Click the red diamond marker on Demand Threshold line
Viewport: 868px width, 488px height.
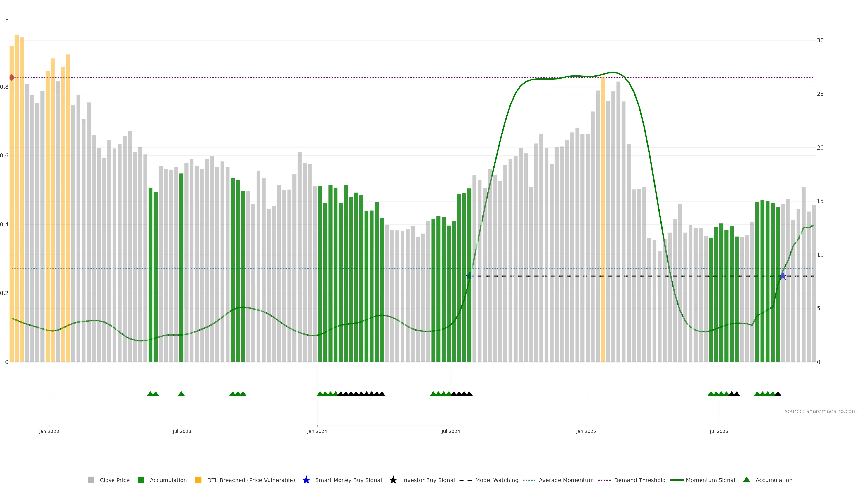tap(12, 77)
